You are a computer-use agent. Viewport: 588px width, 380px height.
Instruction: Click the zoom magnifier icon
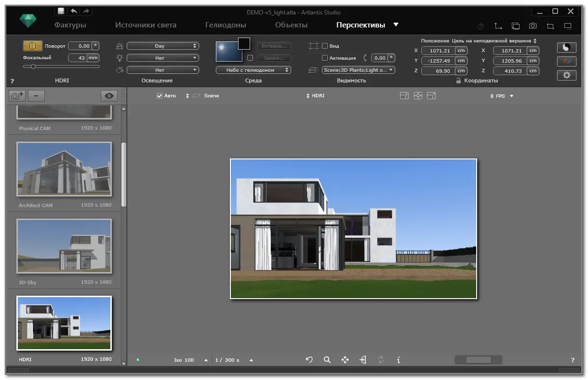tap(327, 360)
